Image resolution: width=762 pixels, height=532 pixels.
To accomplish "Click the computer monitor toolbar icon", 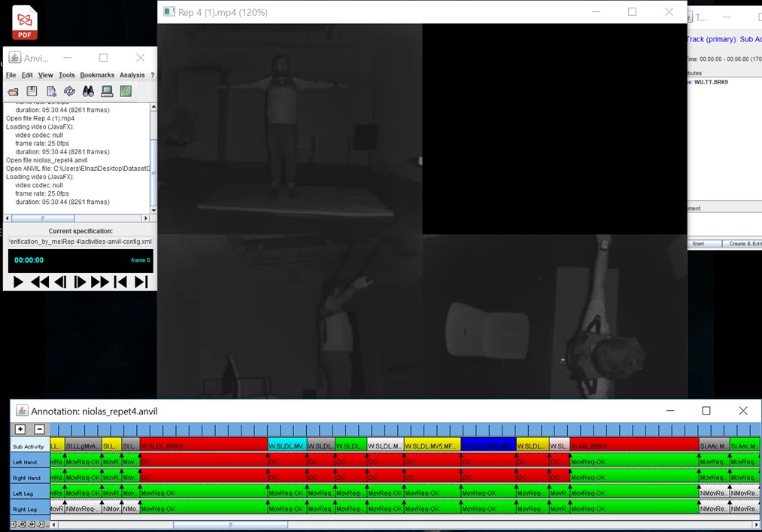I will point(107,91).
